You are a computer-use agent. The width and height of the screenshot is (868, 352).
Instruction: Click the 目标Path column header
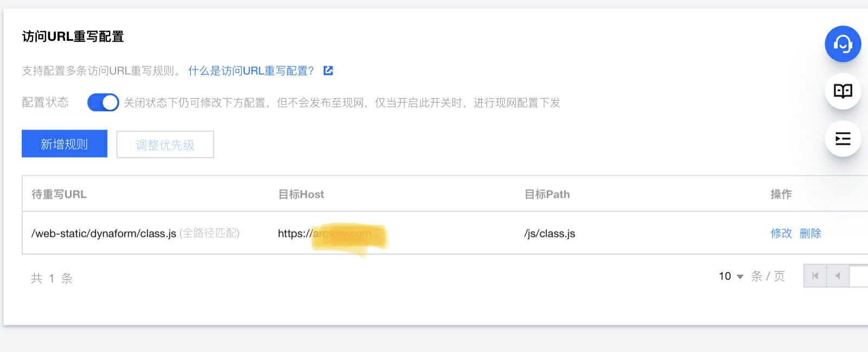click(x=547, y=194)
